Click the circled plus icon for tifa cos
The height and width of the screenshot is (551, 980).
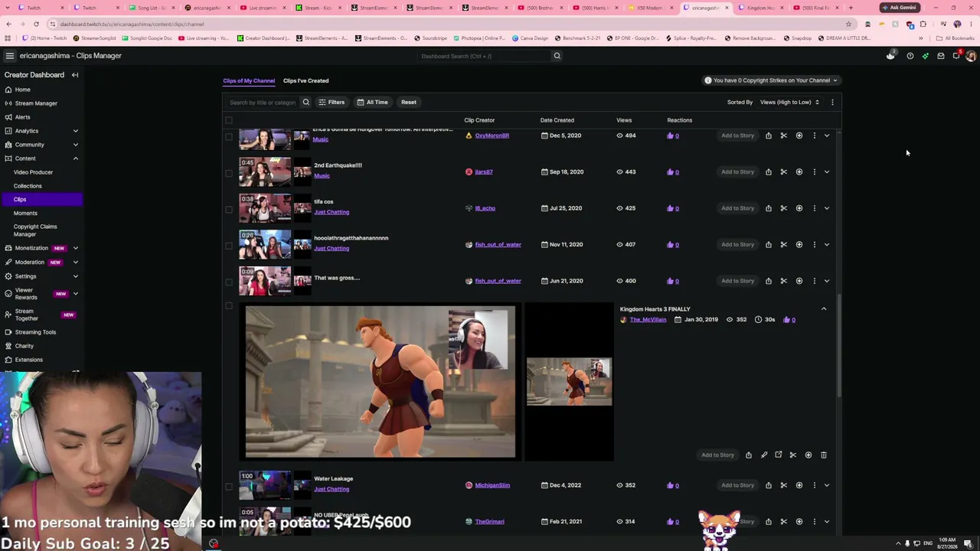click(x=799, y=208)
